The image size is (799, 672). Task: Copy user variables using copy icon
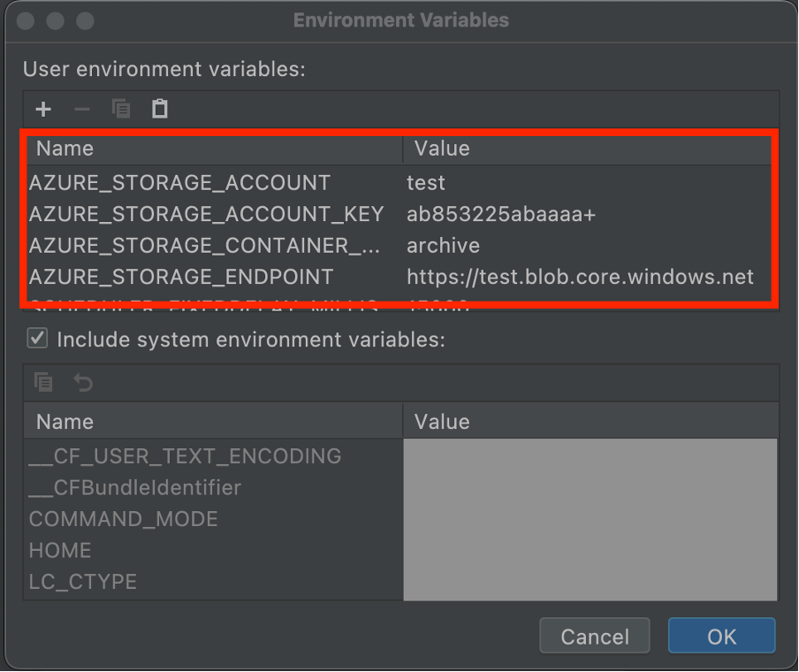click(x=121, y=109)
